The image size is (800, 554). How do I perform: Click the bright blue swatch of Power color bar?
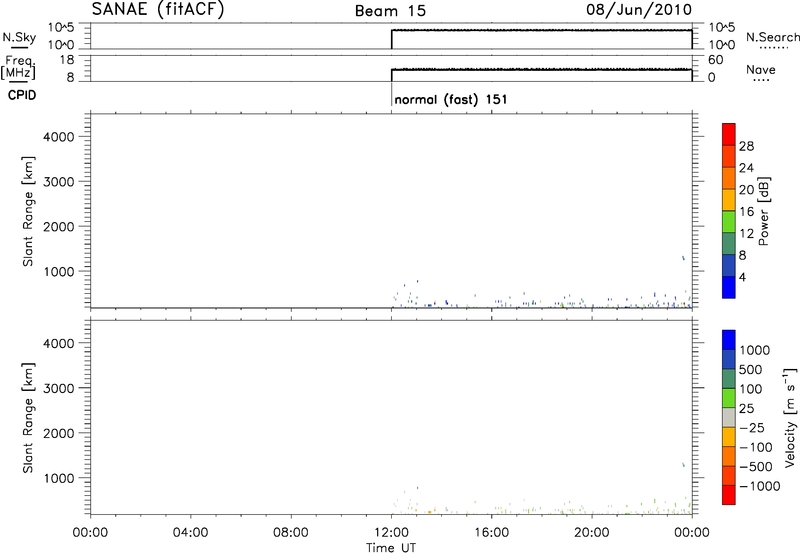[729, 287]
